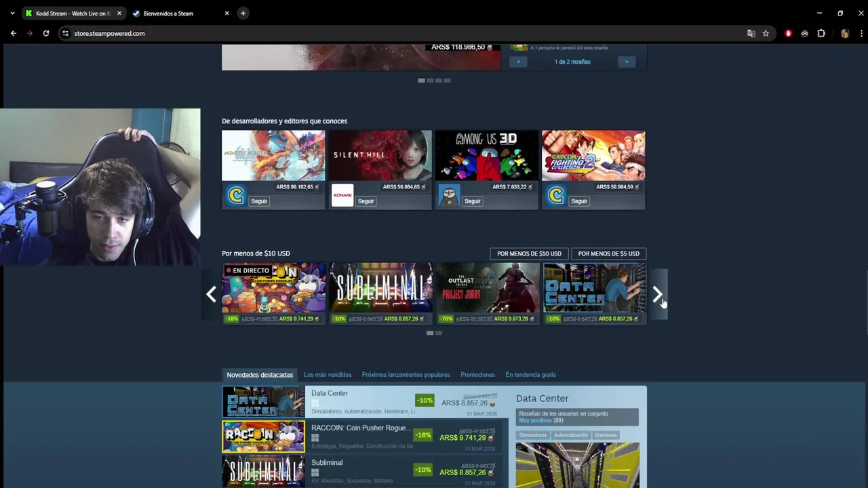Open Capcom Fighting Collection 2 capsule
Image resolution: width=868 pixels, height=488 pixels.
click(x=593, y=155)
